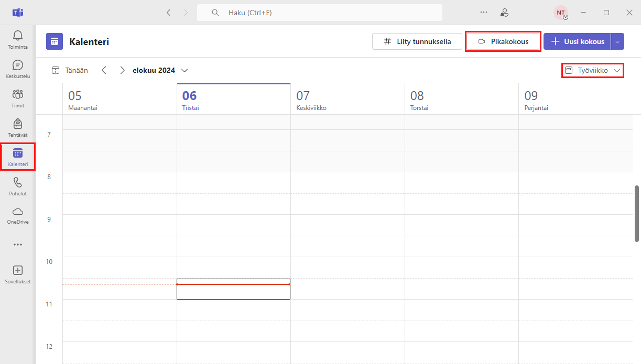Image resolution: width=641 pixels, height=364 pixels.
Task: Select day header 07 Keskiviikko
Action: (347, 99)
